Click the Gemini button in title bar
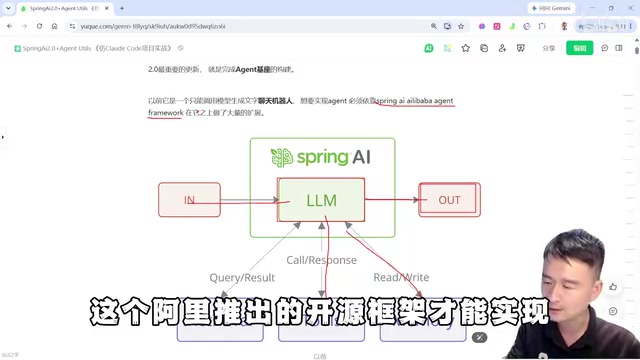 [551, 8]
